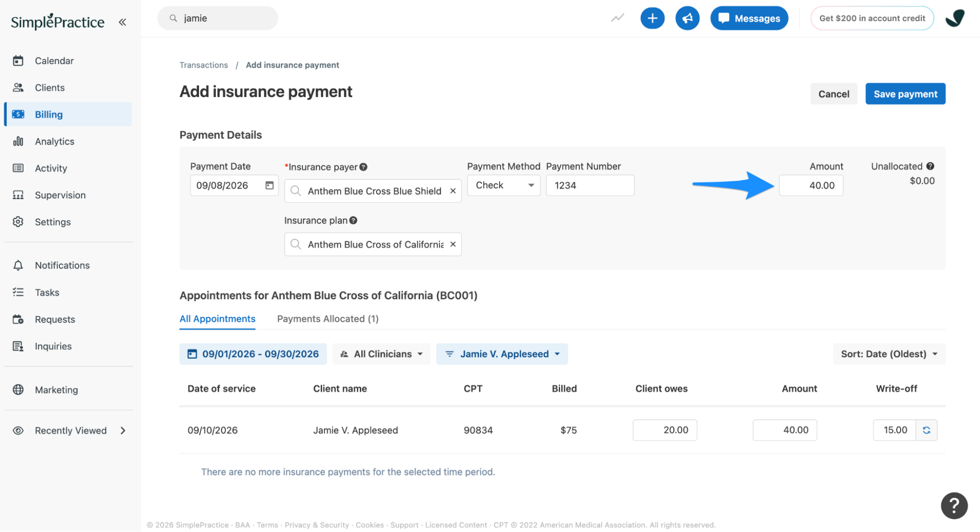Open the Analytics section
Screen dimensions: 980x532
[x=54, y=141]
